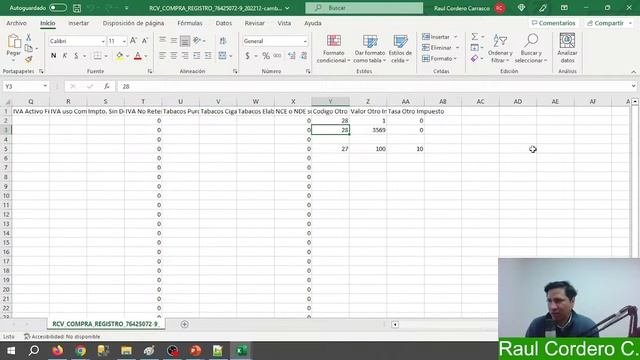Apply the red font color
Image resolution: width=640 pixels, height=360 pixels.
[138, 56]
